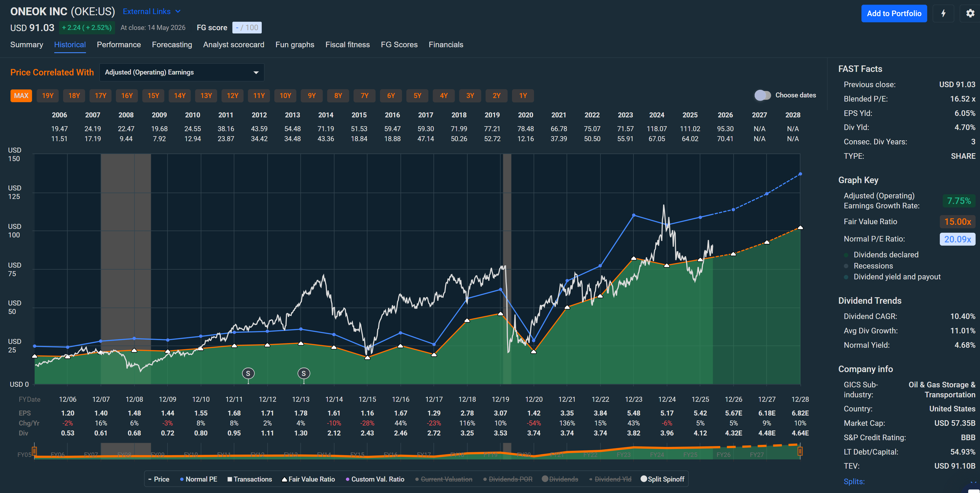Open the FG Scores tab
The image size is (980, 493).
tap(399, 45)
